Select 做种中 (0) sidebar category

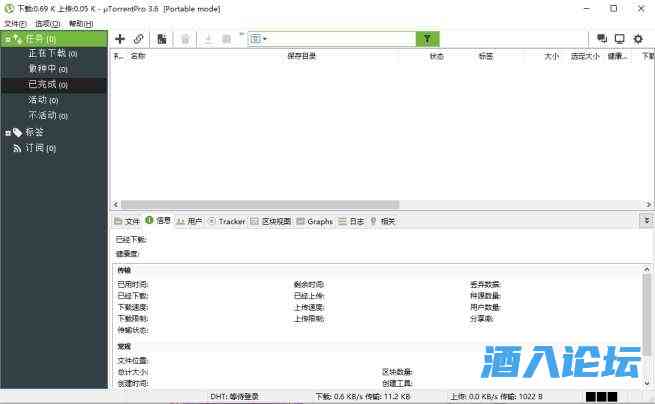pyautogui.click(x=48, y=69)
